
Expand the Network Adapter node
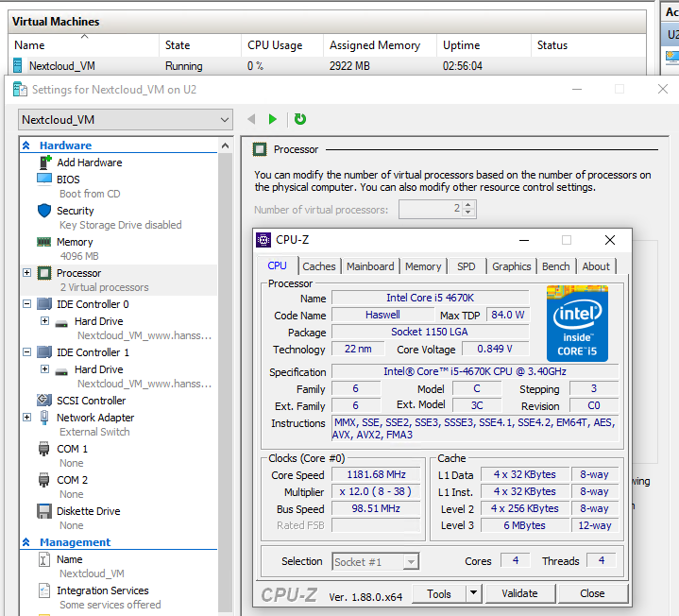tap(26, 417)
